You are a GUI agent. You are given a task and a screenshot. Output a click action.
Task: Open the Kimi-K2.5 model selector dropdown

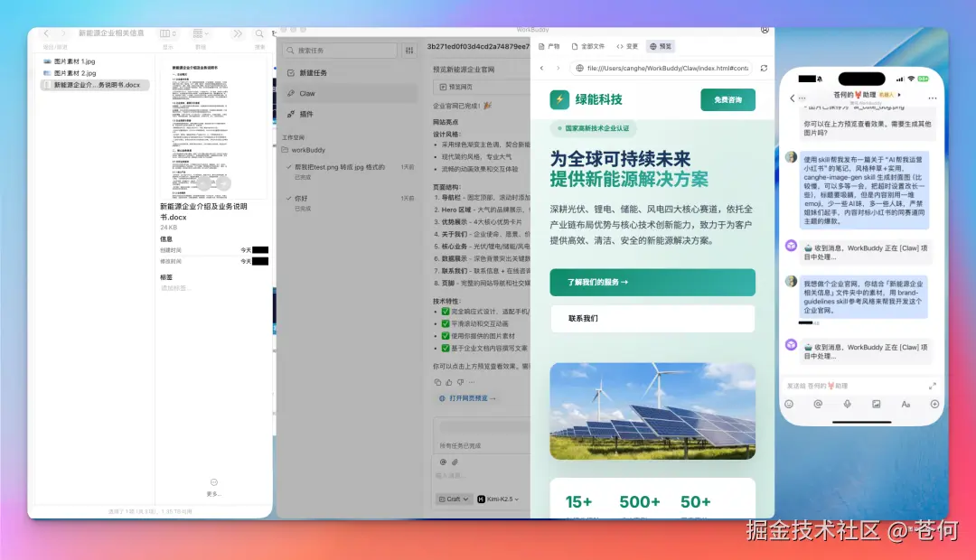pyautogui.click(x=499, y=498)
